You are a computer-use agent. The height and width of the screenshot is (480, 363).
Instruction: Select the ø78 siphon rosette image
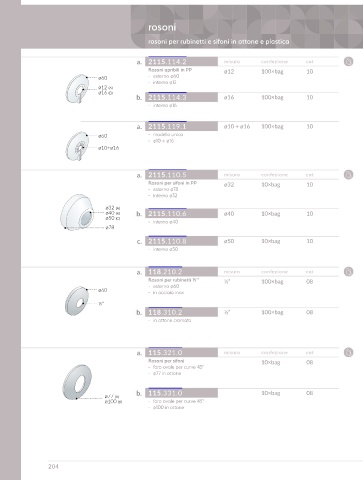tap(77, 212)
